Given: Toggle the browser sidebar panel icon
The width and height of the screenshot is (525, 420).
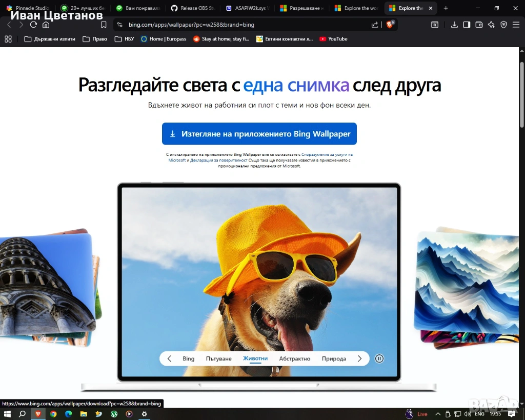Looking at the screenshot, I should (x=467, y=25).
